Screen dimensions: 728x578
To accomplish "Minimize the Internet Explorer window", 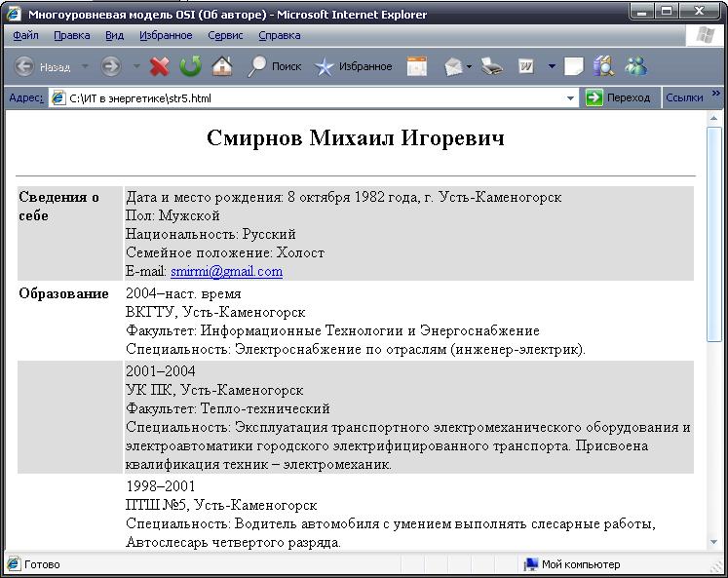I will pos(642,11).
